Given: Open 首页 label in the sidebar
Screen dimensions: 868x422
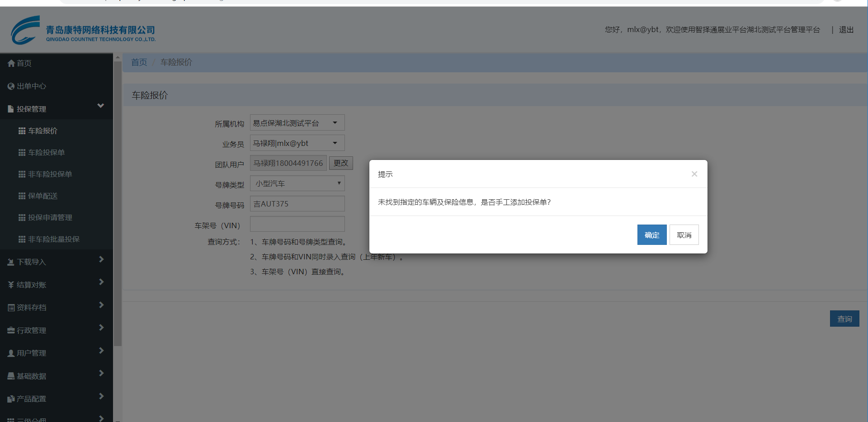Looking at the screenshot, I should (24, 63).
